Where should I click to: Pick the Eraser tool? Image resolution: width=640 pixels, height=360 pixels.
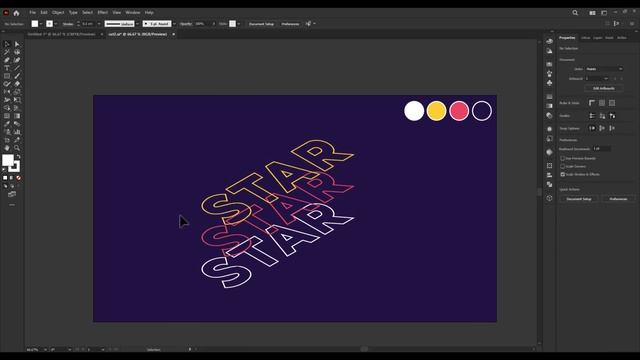pos(17,84)
